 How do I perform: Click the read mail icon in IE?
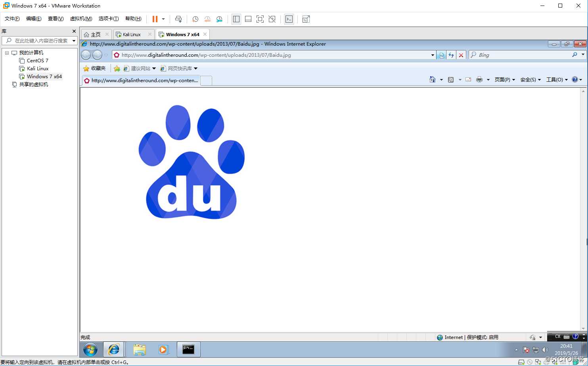coord(468,80)
